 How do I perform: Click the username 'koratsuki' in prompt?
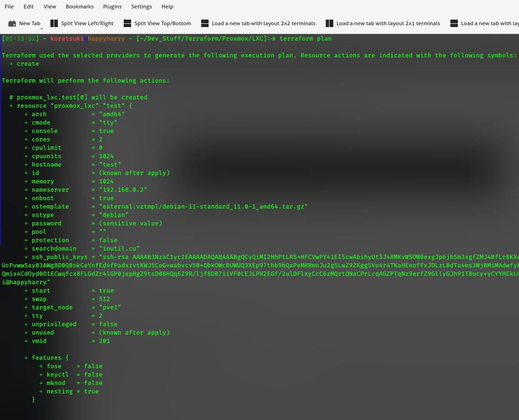tap(67, 39)
